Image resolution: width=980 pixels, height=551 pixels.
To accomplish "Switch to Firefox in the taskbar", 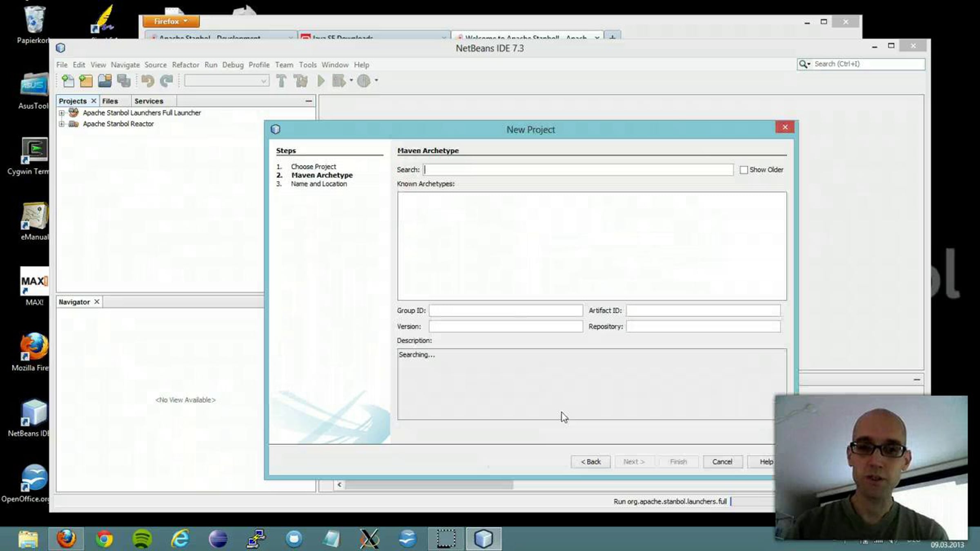I will 66,539.
